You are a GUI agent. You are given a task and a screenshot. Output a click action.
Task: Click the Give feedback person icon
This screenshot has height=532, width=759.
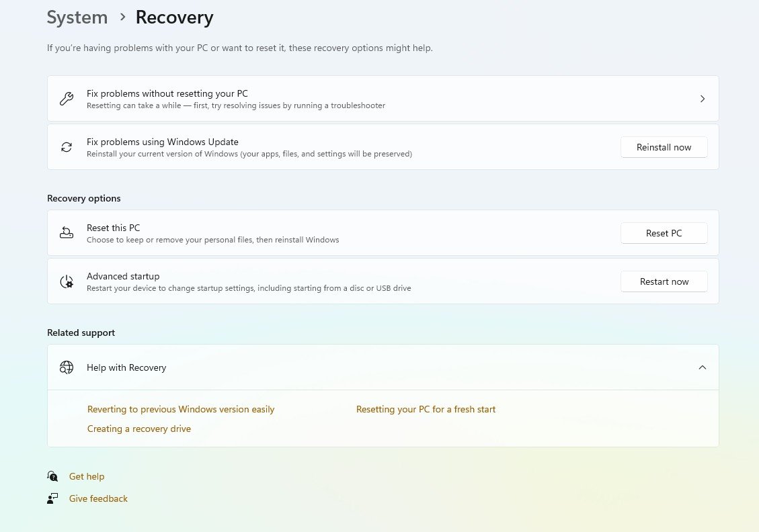point(52,498)
